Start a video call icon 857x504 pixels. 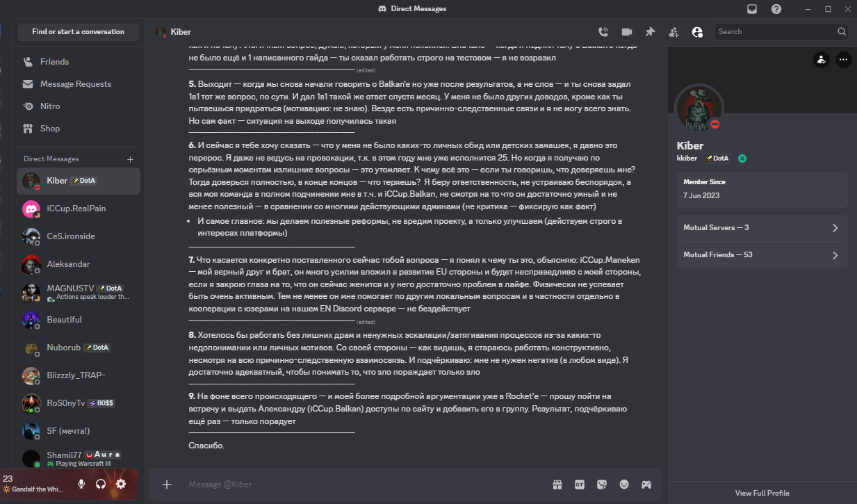(626, 32)
